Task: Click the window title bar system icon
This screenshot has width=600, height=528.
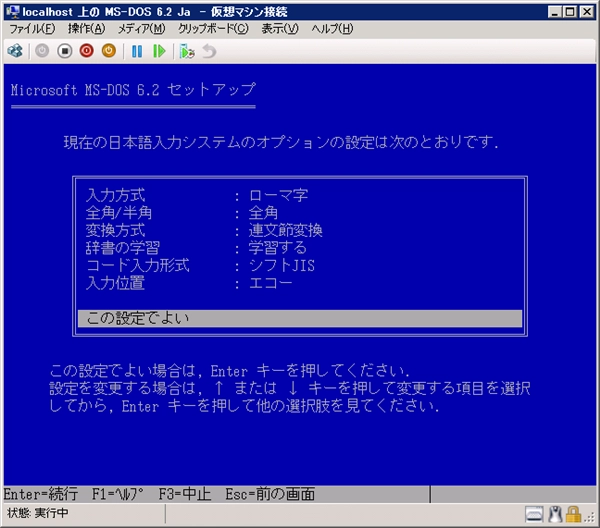Action: coord(13,11)
